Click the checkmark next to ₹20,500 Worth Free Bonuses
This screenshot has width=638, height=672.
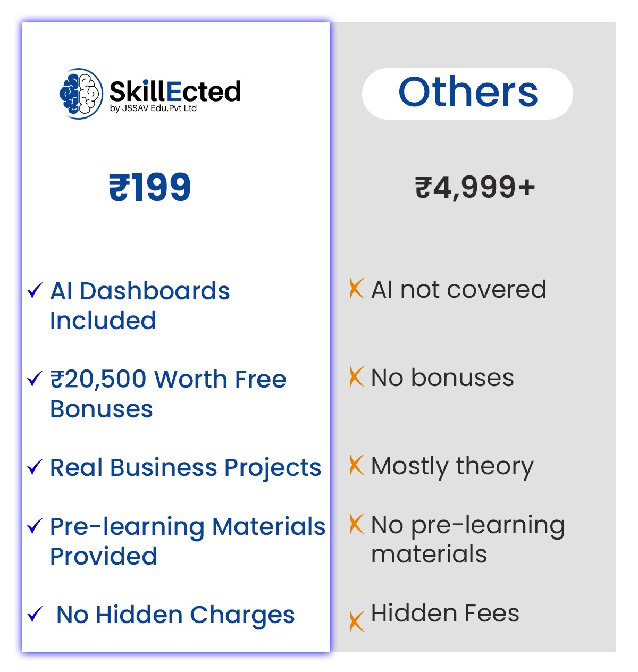(35, 379)
